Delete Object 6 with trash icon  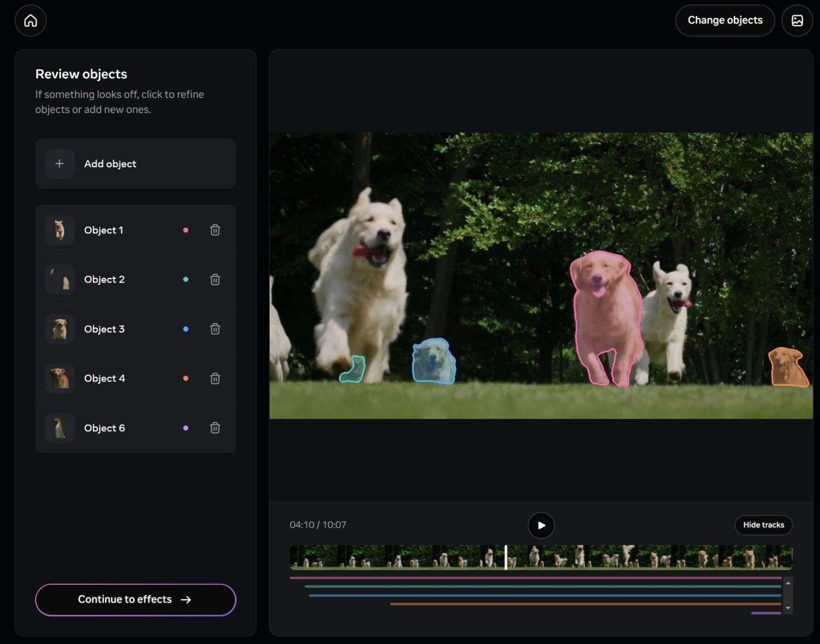click(x=215, y=428)
